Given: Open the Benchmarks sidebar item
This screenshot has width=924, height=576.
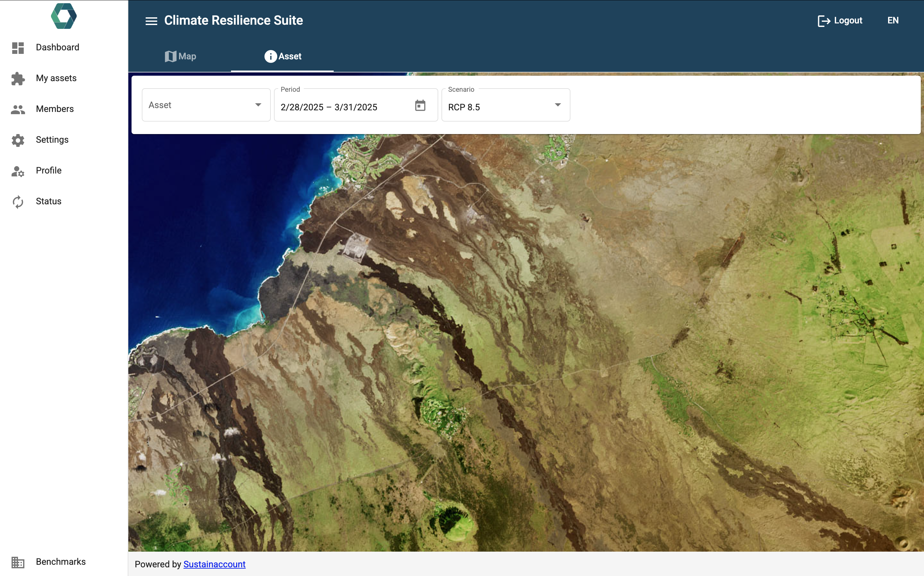Looking at the screenshot, I should click(x=61, y=562).
